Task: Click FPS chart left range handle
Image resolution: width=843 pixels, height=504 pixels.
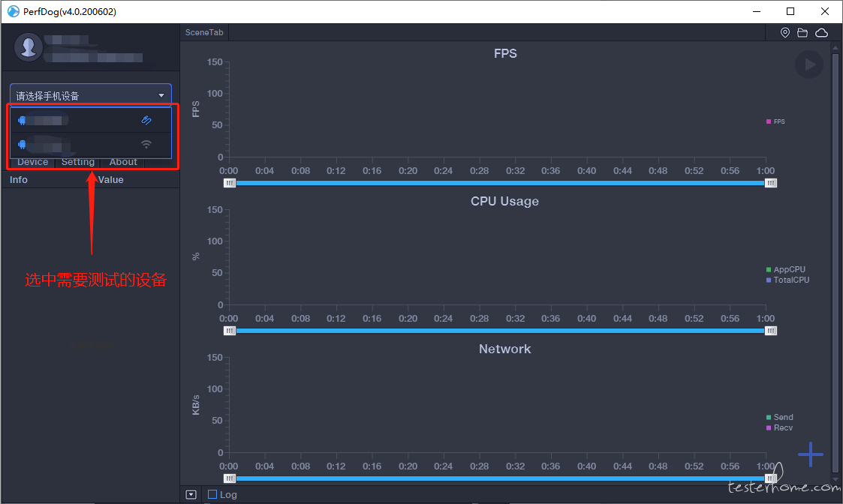Action: [x=230, y=183]
